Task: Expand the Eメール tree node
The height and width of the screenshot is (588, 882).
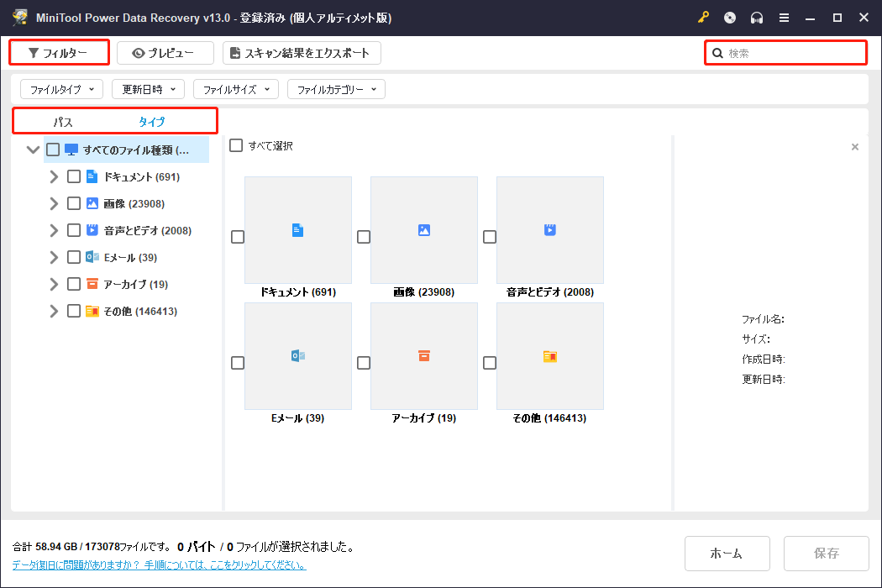Action: pos(54,257)
